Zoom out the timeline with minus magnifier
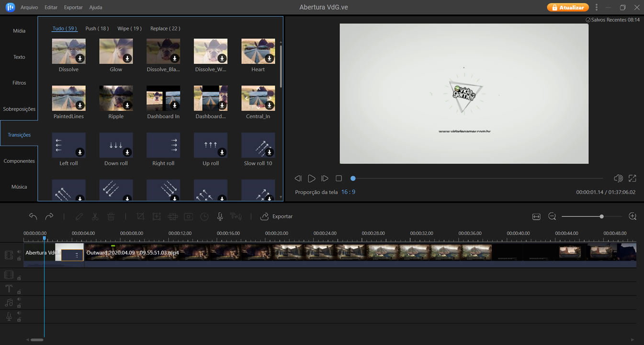This screenshot has height=345, width=644. (x=552, y=217)
